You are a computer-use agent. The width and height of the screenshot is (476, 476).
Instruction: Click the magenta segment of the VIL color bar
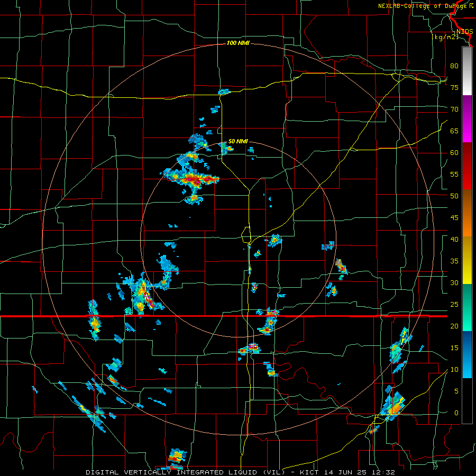(467, 119)
